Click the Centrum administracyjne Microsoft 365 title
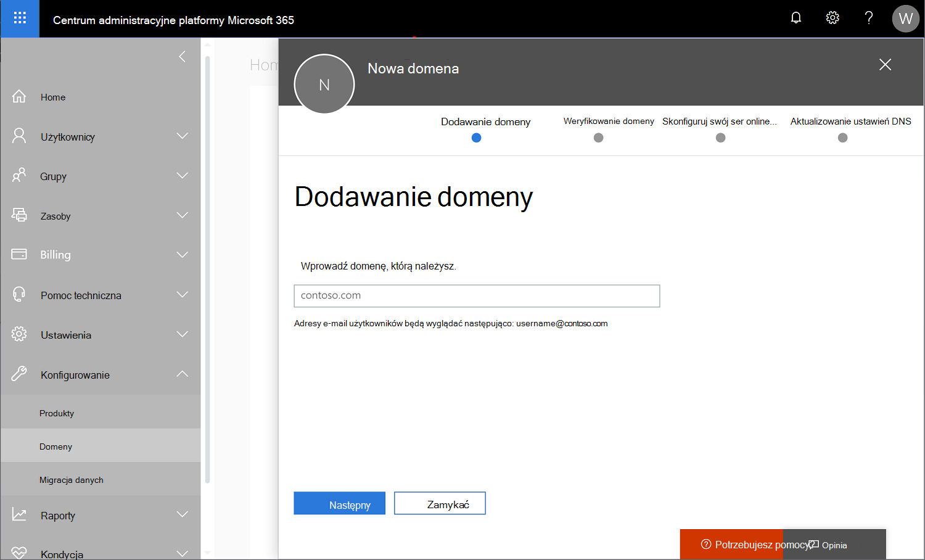The width and height of the screenshot is (925, 560). click(173, 20)
